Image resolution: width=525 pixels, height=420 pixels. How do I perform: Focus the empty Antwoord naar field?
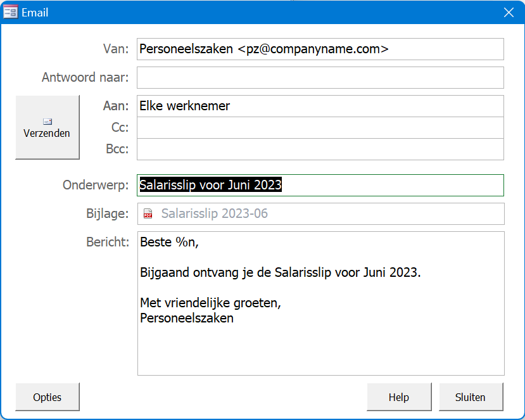[x=320, y=77]
